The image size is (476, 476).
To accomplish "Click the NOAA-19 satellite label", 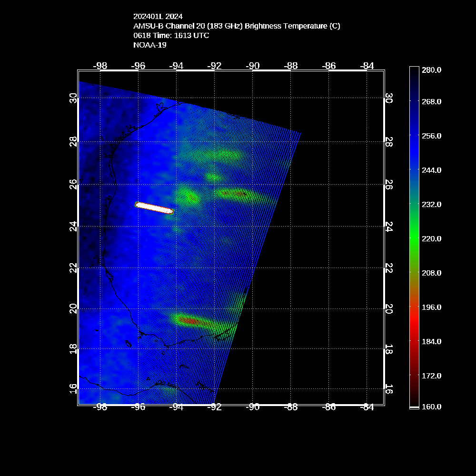I will [x=150, y=45].
